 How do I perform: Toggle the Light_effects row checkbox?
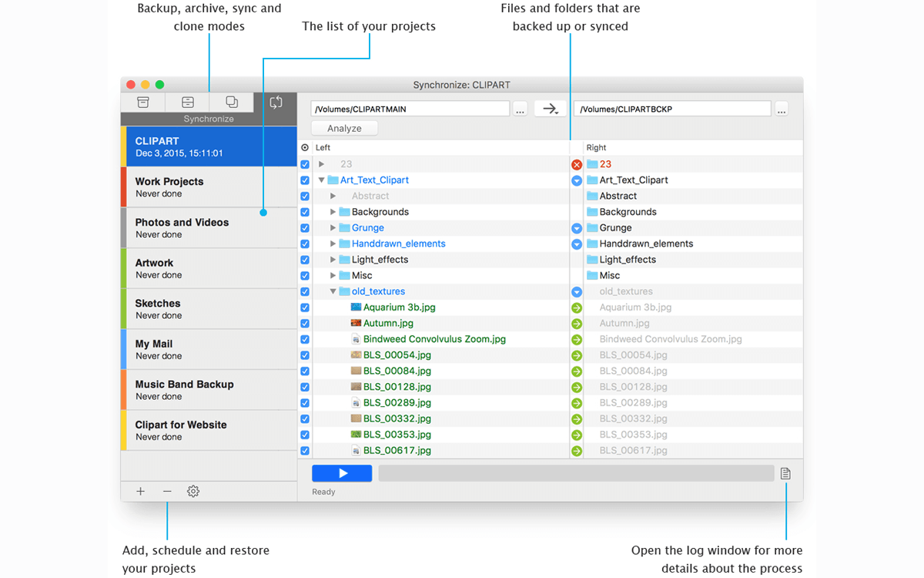pos(305,260)
